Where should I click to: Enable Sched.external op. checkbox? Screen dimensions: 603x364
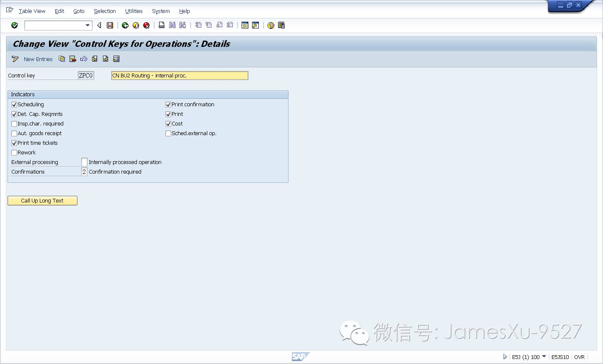(168, 133)
